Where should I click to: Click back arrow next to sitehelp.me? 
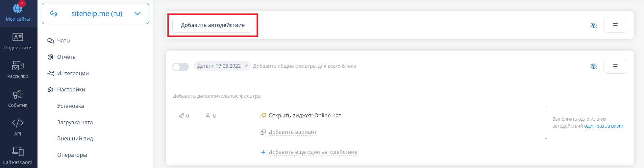53,13
